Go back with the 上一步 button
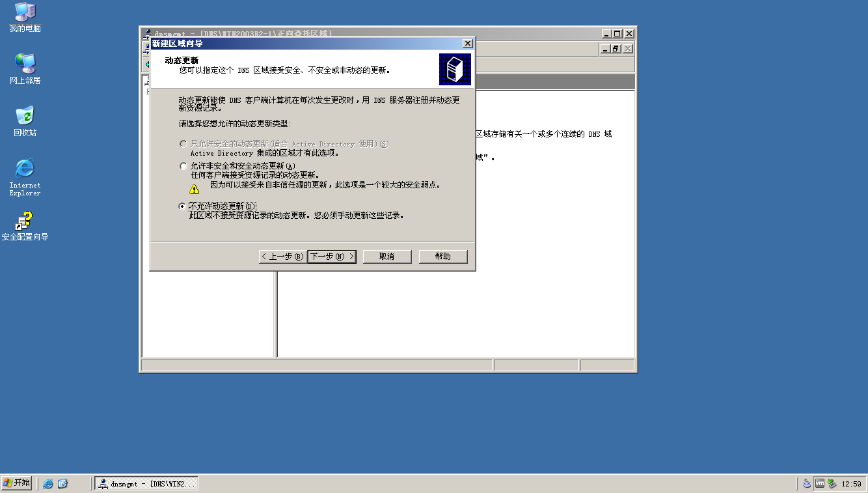 pyautogui.click(x=282, y=257)
